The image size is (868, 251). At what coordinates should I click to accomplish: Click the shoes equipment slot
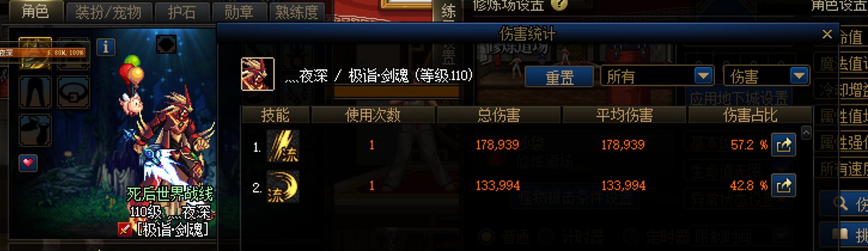(x=36, y=130)
